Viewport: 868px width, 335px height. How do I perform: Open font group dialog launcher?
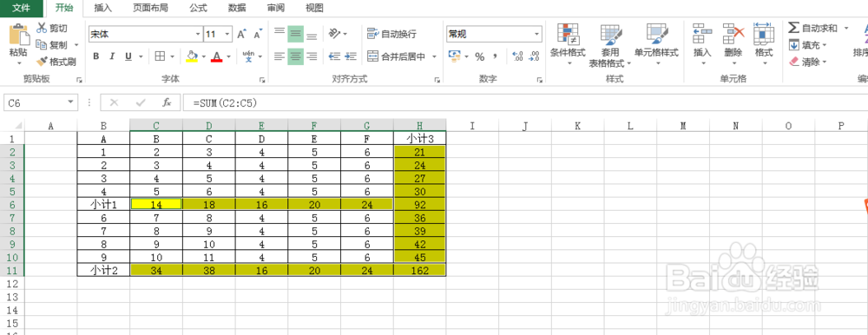point(261,80)
